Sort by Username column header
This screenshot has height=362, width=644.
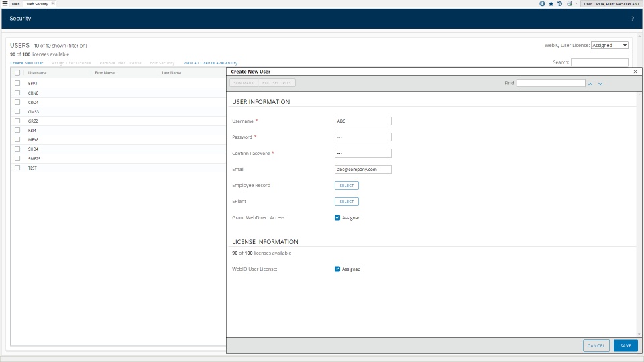[x=38, y=73]
